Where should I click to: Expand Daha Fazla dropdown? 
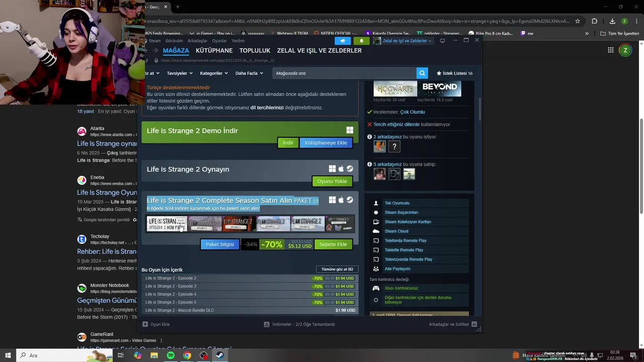pyautogui.click(x=249, y=73)
